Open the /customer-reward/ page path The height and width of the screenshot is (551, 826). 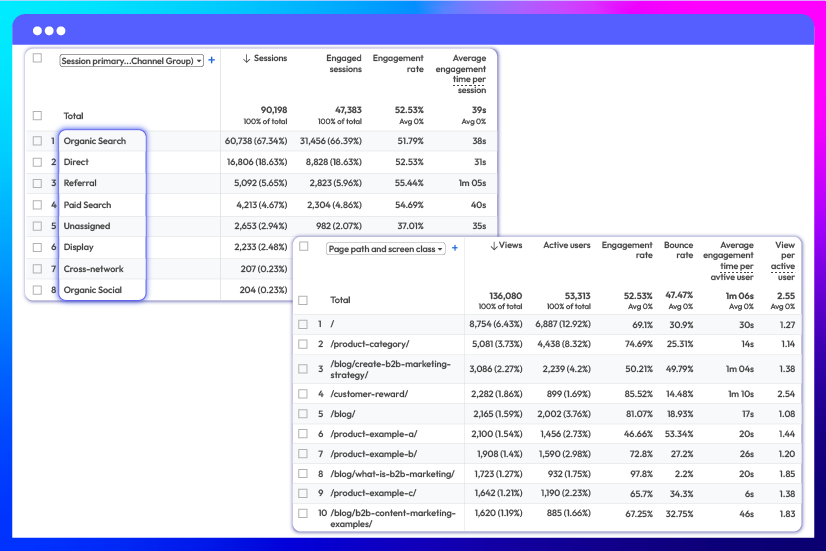(x=369, y=394)
